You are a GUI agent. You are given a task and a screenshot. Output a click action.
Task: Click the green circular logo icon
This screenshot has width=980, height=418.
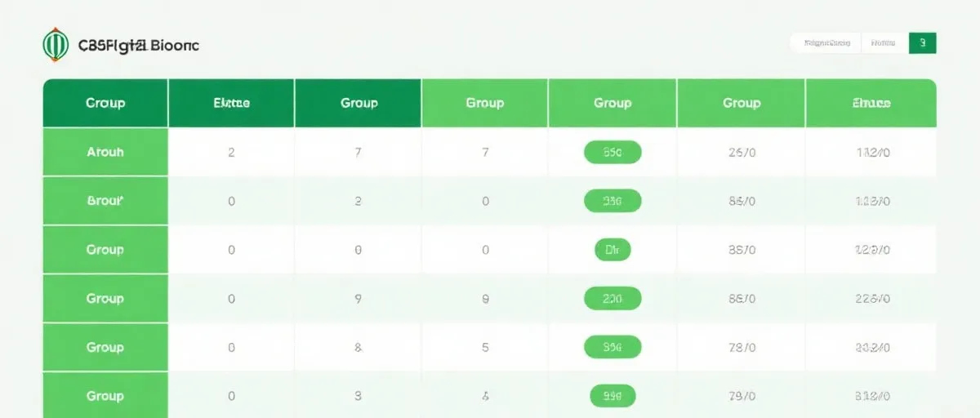coord(56,45)
